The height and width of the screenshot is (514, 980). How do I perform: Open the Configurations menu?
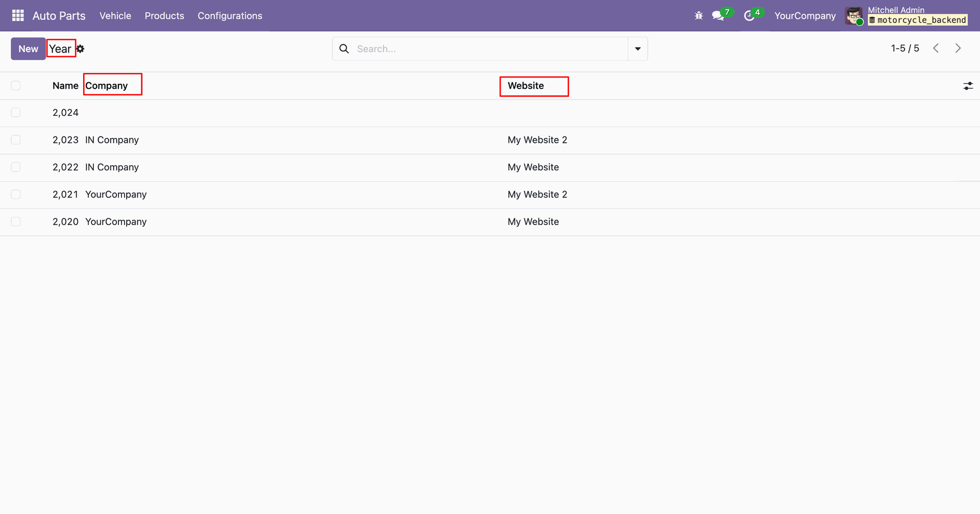coord(230,16)
